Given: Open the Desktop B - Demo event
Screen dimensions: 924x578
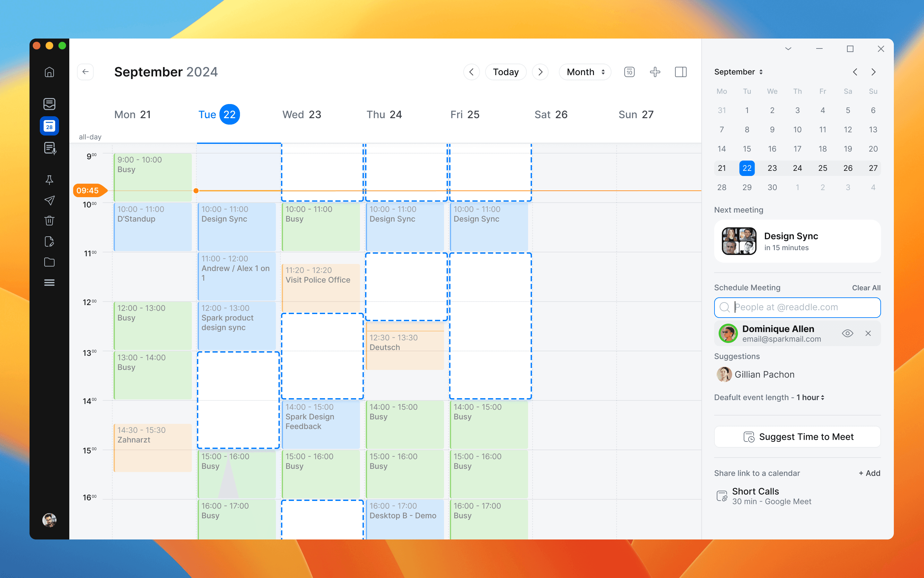Looking at the screenshot, I should coord(405,520).
